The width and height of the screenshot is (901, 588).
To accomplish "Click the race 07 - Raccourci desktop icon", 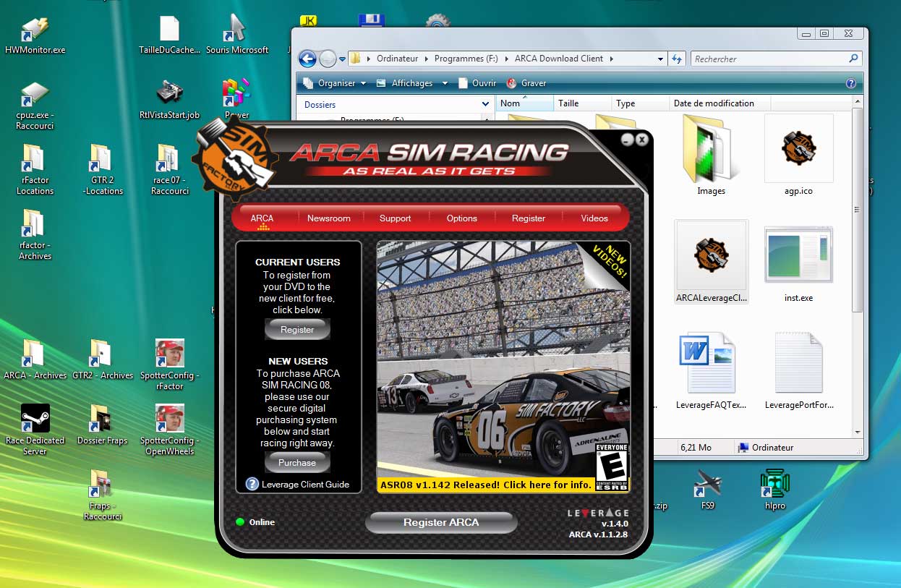I will coord(169,169).
